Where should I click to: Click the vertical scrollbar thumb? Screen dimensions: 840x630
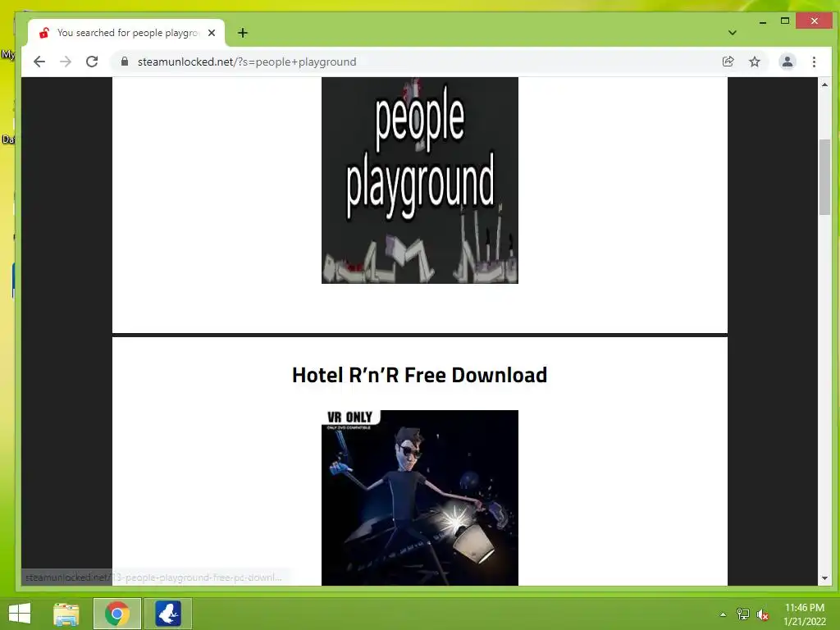click(x=824, y=177)
